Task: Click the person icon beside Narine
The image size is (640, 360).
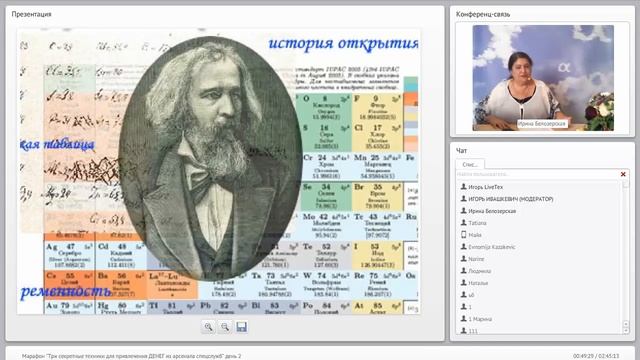Action: point(464,259)
